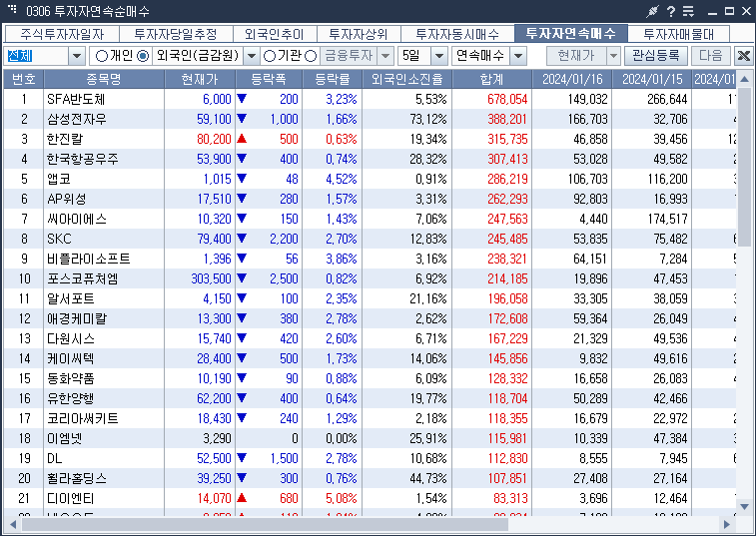Screen dimensions: 756x536
Task: Switch to 주식투자자일자 tab
Action: tap(62, 34)
